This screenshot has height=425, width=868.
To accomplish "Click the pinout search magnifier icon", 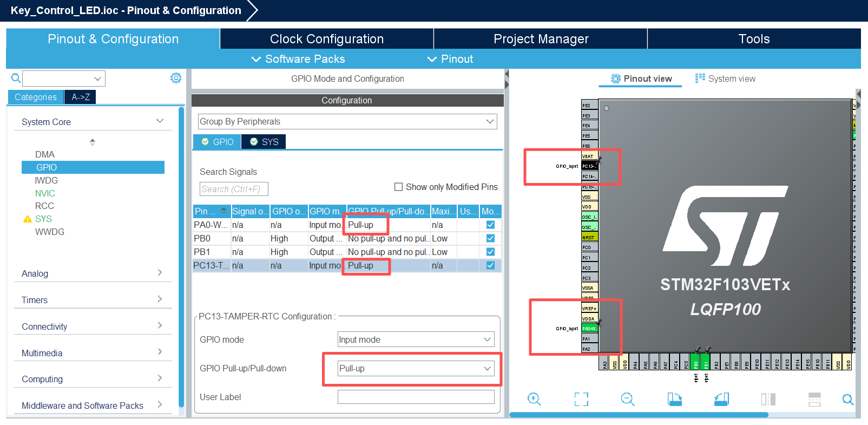I will [x=848, y=400].
